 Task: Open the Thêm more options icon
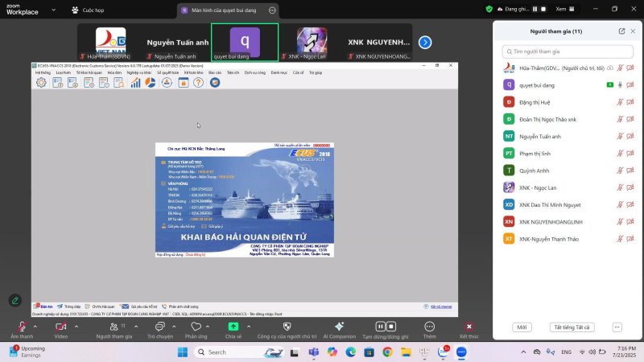429,327
